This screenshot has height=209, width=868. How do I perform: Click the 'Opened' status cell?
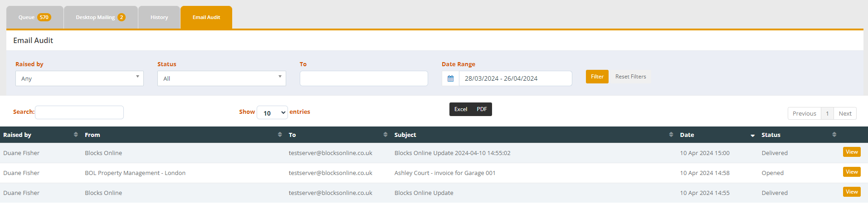click(772, 173)
